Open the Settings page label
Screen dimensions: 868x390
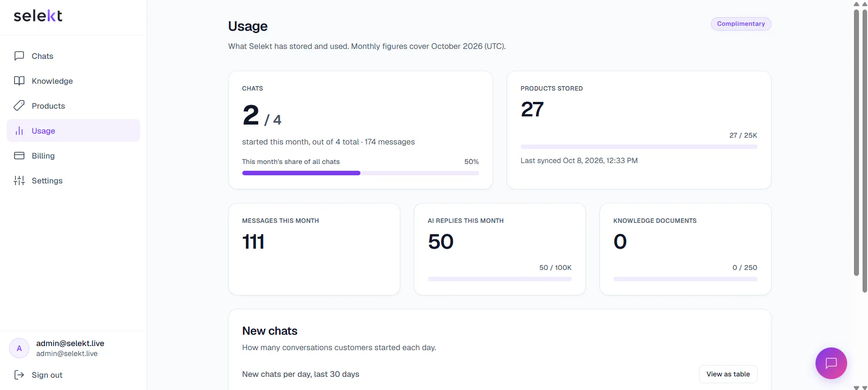click(x=47, y=181)
